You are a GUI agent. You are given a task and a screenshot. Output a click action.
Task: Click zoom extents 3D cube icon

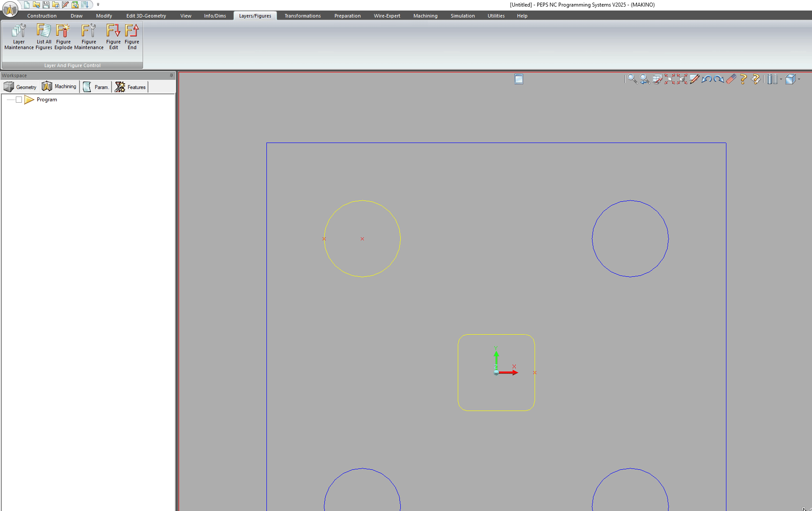pyautogui.click(x=682, y=79)
